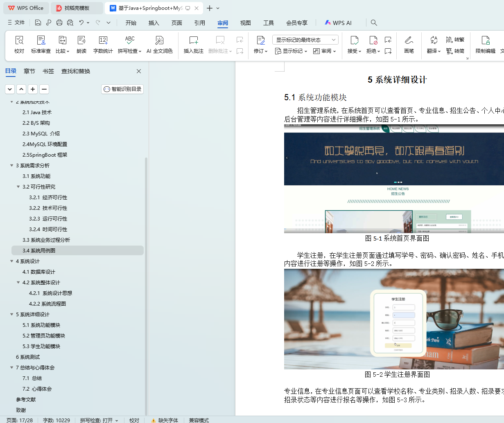
Task: Insert a comment with 插入批注
Action: pos(194,45)
